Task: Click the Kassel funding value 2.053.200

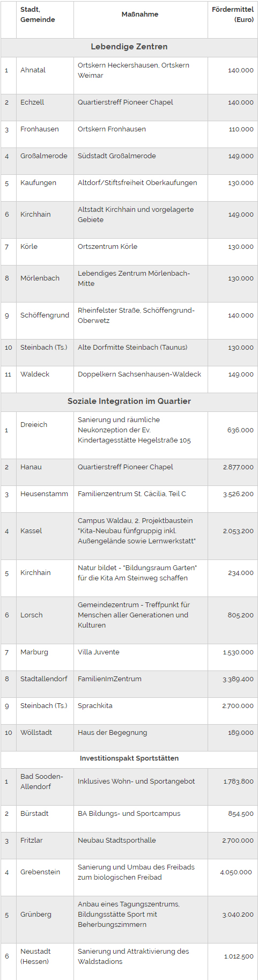Action: coord(238,531)
